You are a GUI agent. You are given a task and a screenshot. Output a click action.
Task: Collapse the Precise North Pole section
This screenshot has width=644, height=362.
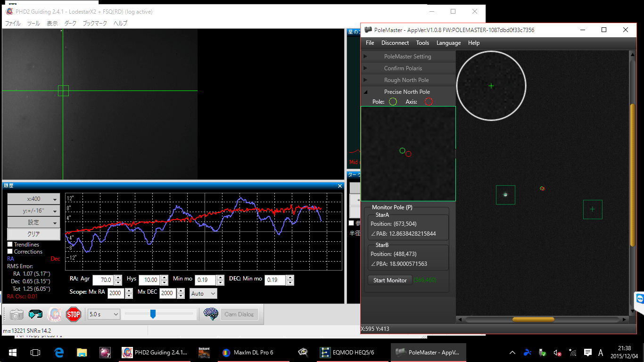click(x=408, y=92)
